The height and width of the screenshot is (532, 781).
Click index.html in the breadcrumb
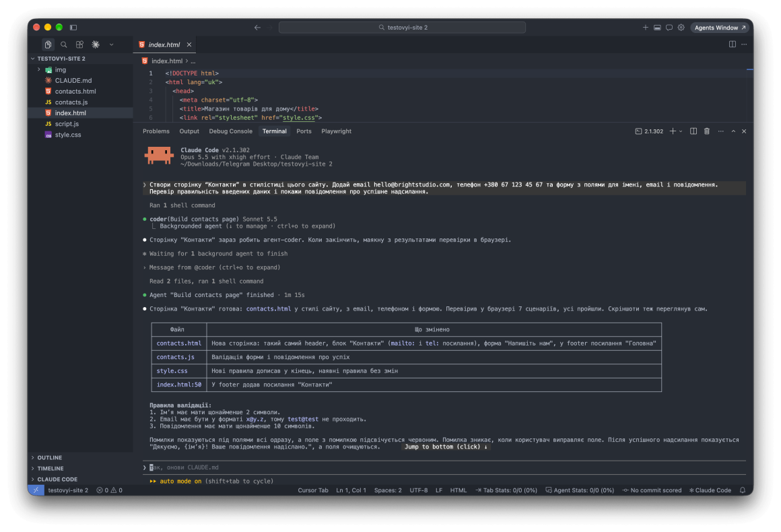[167, 61]
